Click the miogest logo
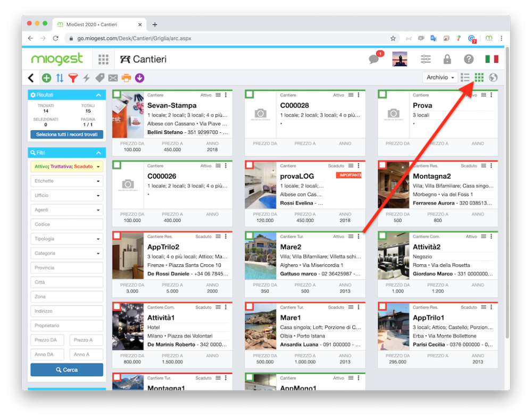Image resolution: width=532 pixels, height=419 pixels. pyautogui.click(x=57, y=59)
